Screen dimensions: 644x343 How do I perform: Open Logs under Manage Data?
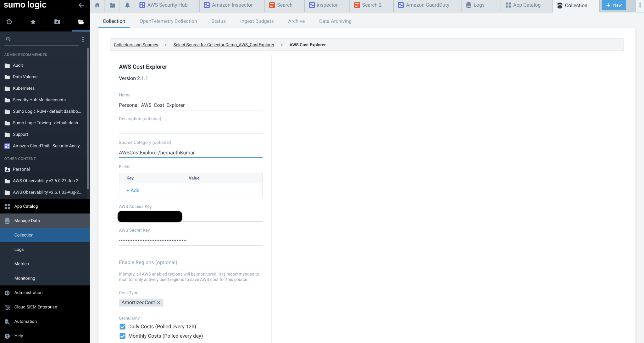pos(45,250)
